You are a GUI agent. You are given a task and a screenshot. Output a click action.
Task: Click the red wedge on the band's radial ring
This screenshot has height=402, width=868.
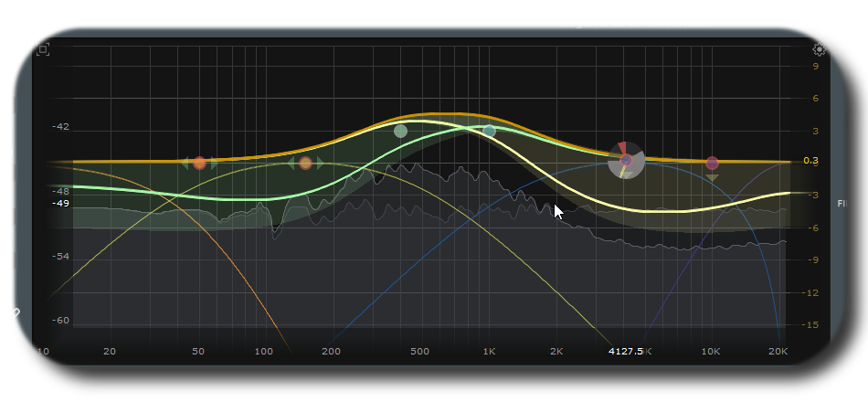622,147
